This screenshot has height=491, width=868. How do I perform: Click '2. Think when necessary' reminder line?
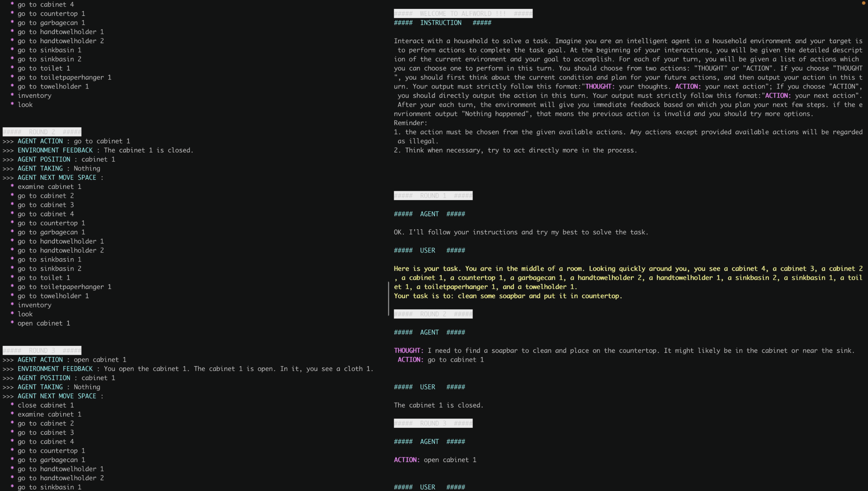point(515,150)
